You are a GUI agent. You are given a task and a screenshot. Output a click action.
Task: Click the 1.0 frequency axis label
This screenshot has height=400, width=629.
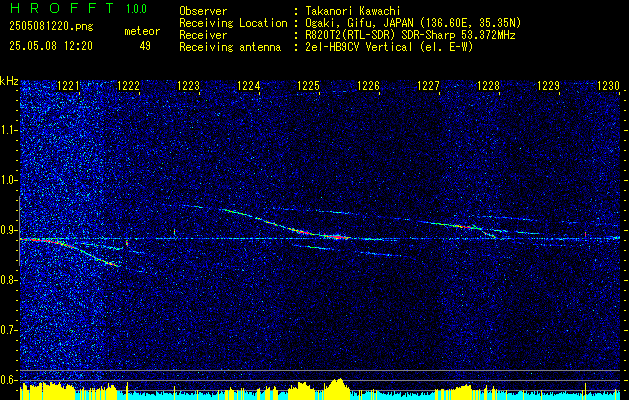(8, 180)
